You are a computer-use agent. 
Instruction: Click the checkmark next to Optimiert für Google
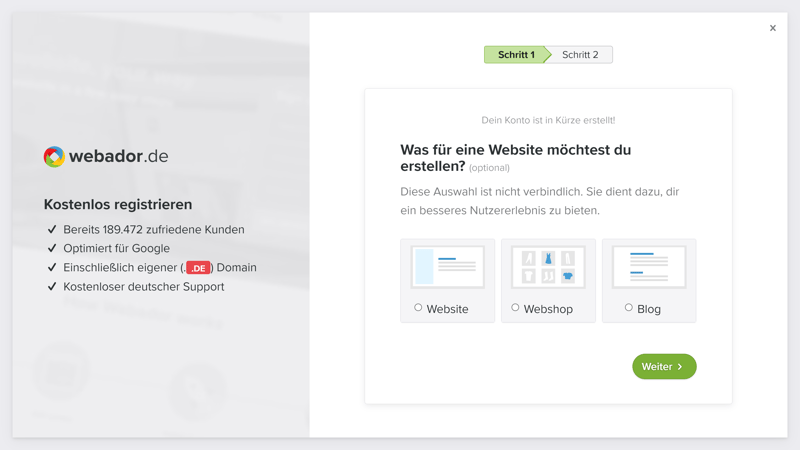[52, 248]
